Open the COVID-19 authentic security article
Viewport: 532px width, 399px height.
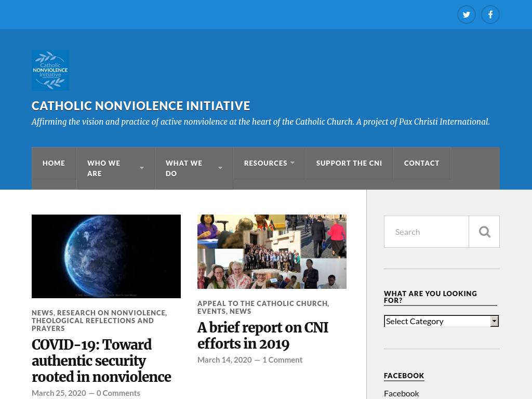tap(101, 361)
